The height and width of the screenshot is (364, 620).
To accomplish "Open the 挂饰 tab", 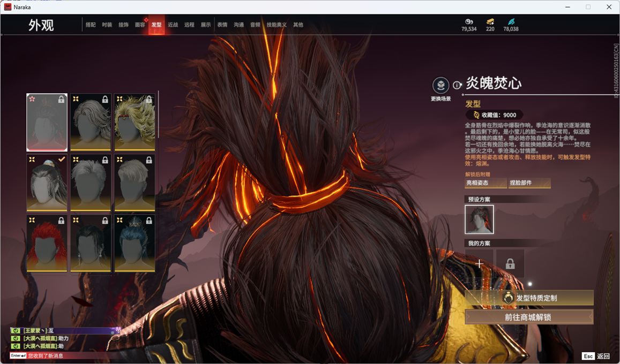I will point(123,25).
